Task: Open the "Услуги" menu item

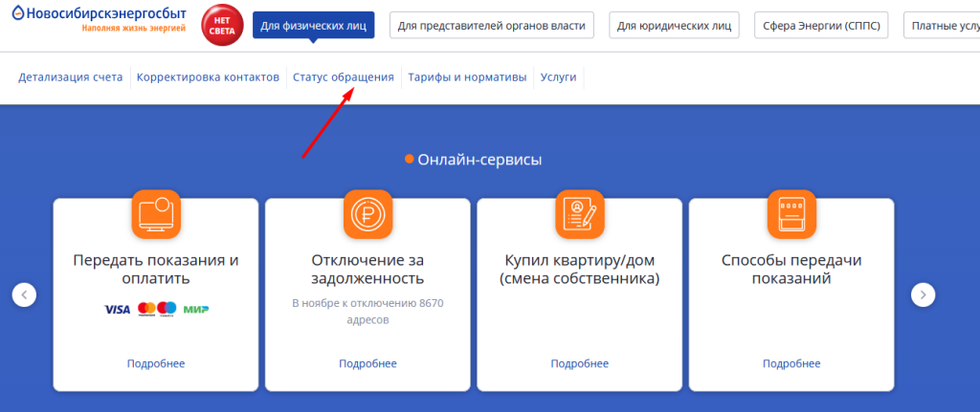Action: coord(558,76)
